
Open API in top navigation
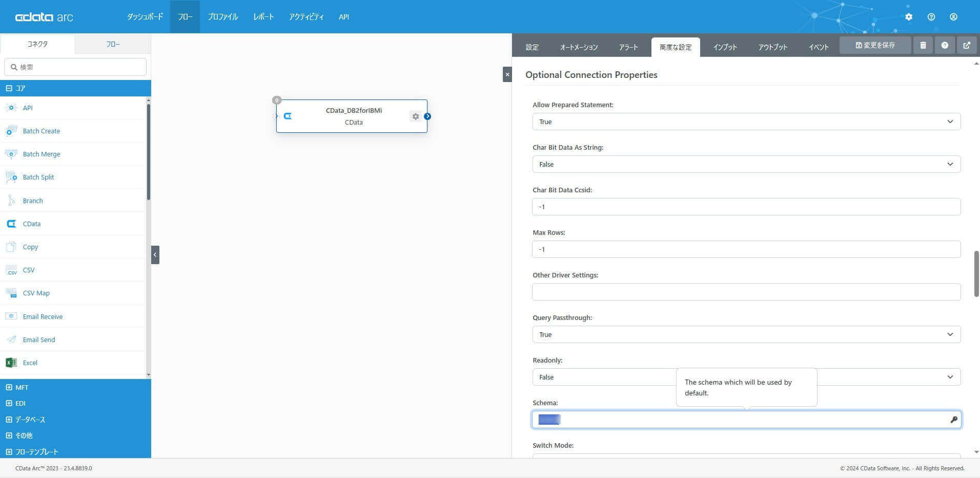[x=344, y=17]
